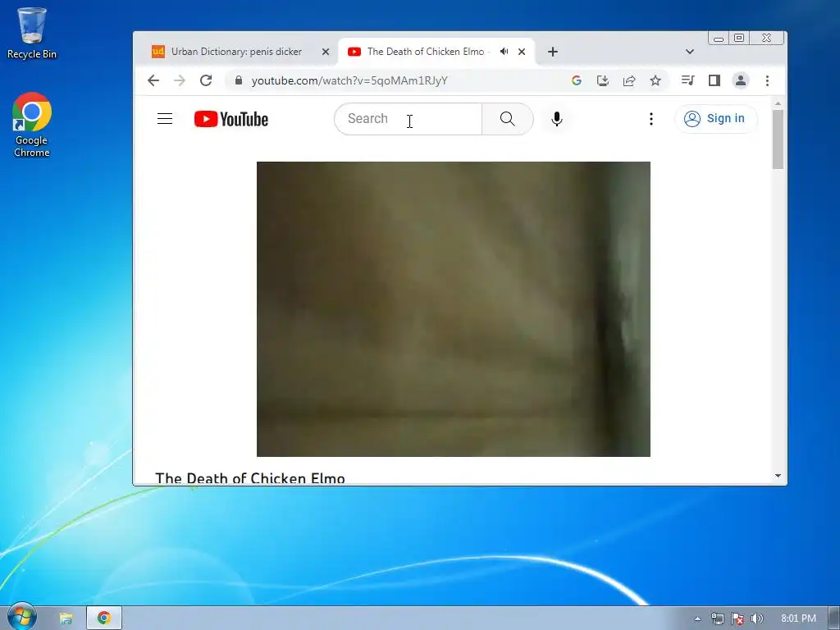Image resolution: width=840 pixels, height=630 pixels.
Task: Click the scroll down arrow
Action: (x=778, y=476)
